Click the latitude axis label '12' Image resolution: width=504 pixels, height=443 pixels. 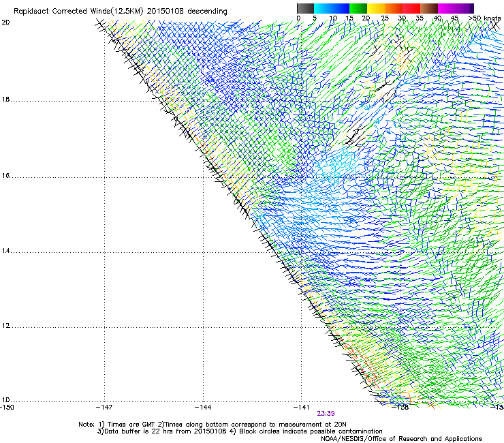point(5,326)
